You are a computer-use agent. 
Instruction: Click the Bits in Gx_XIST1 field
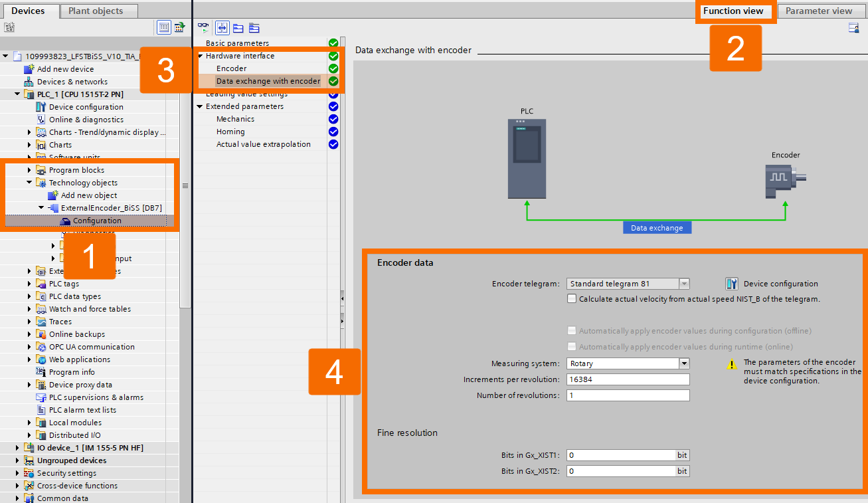point(621,455)
